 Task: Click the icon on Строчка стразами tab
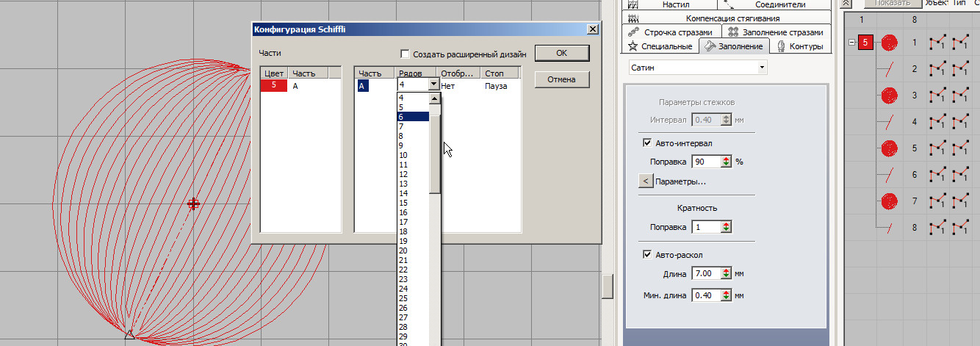pos(633,32)
